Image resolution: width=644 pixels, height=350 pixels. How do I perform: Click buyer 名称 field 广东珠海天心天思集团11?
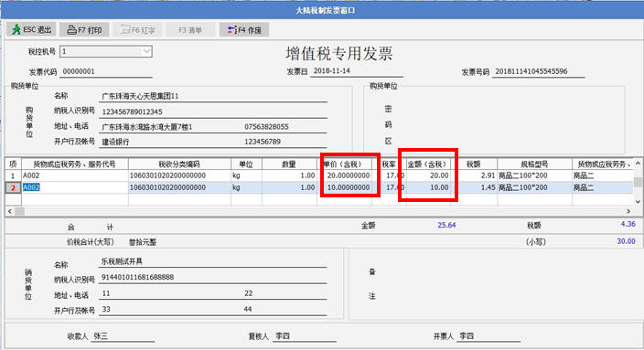tap(213, 96)
